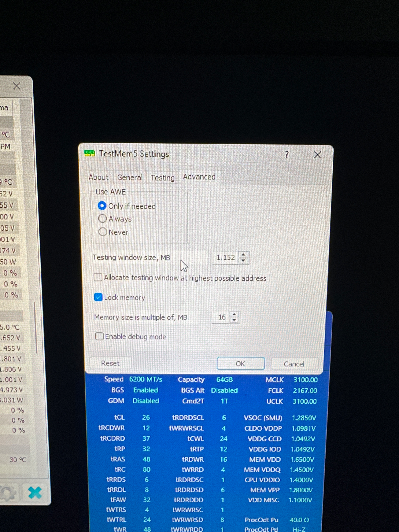Click the '4.973 V' reading in left window
Viewport: 399px width, 532px height.
coord(11,390)
